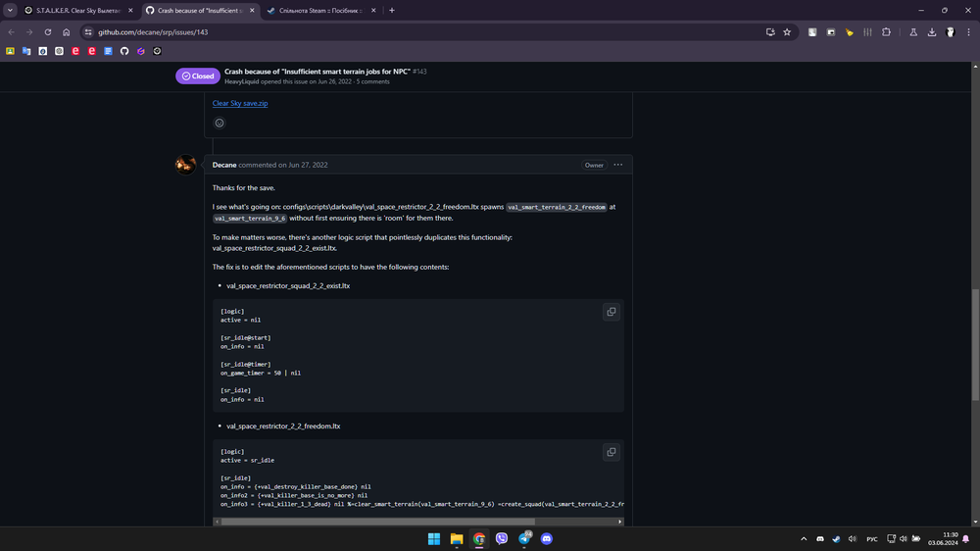
Task: Show browser downloads
Action: point(932,32)
